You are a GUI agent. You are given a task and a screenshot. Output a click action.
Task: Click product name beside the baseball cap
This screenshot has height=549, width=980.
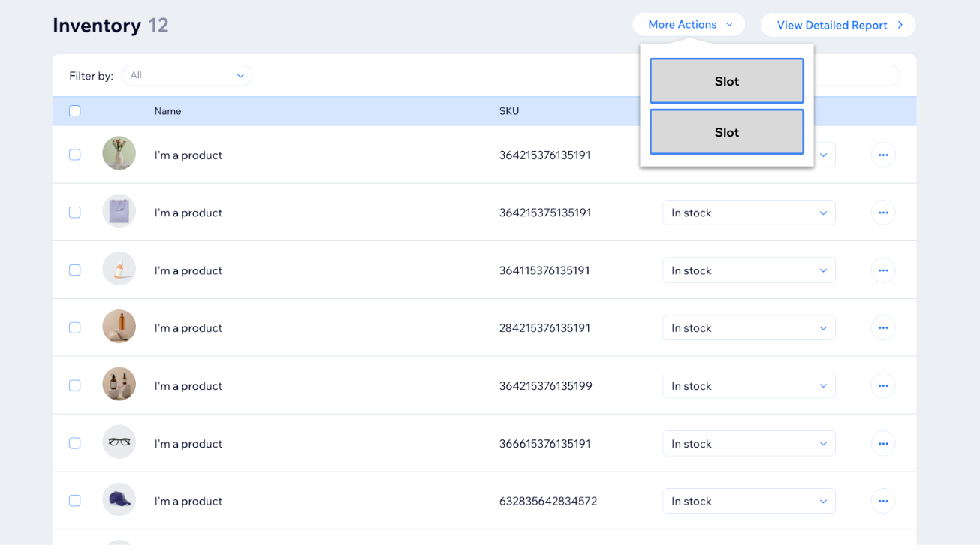(188, 502)
